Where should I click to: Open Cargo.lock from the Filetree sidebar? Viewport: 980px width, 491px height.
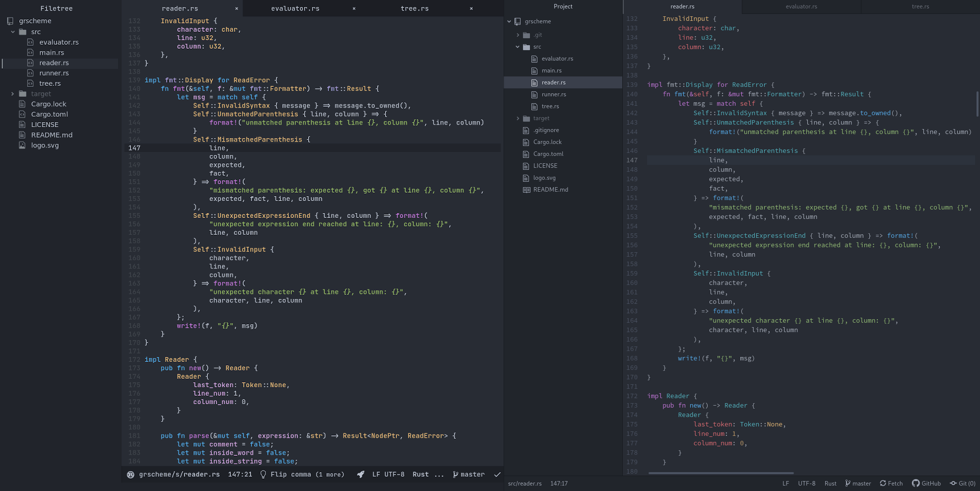tap(49, 104)
